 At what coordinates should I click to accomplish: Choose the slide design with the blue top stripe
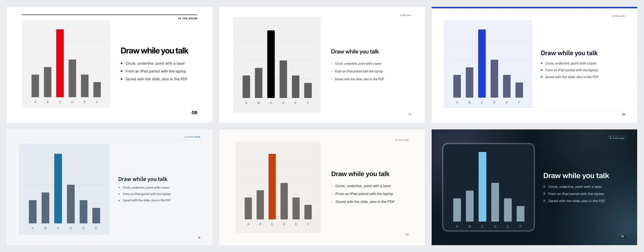534,65
